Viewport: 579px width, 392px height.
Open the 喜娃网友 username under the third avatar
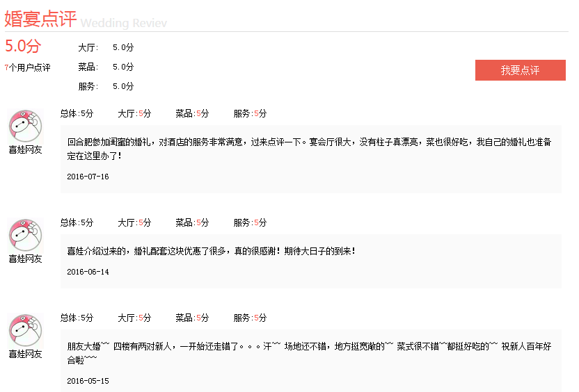click(x=25, y=354)
